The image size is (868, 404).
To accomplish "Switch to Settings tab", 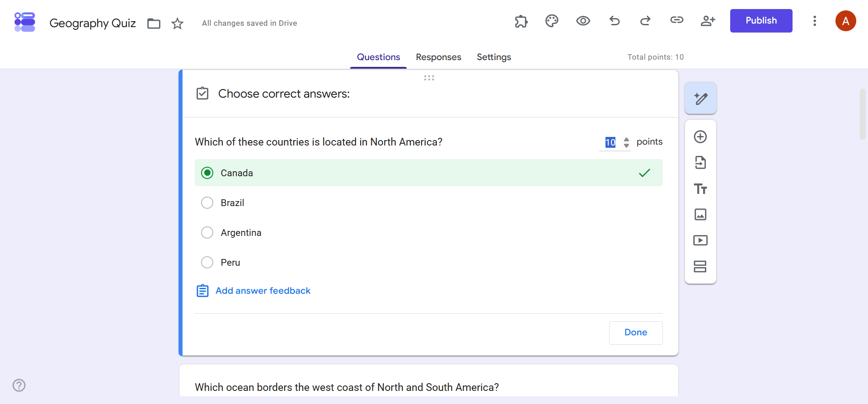I will [x=494, y=57].
